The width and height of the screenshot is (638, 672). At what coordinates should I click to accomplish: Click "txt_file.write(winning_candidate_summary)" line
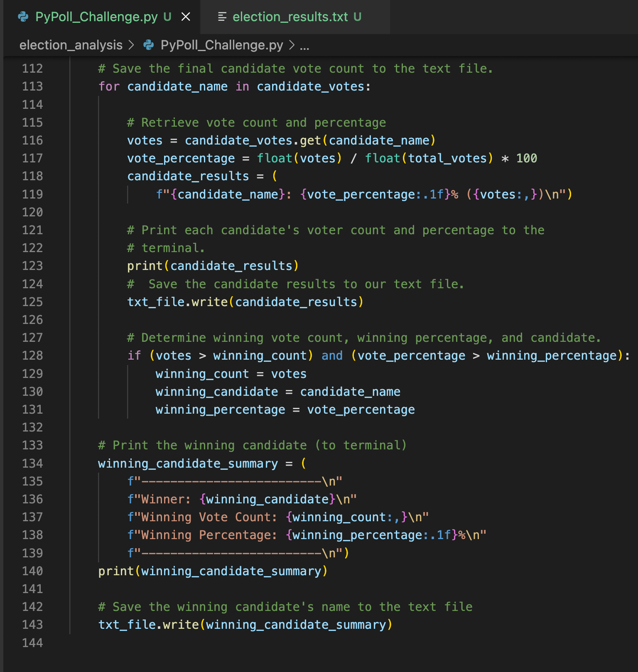coord(245,625)
